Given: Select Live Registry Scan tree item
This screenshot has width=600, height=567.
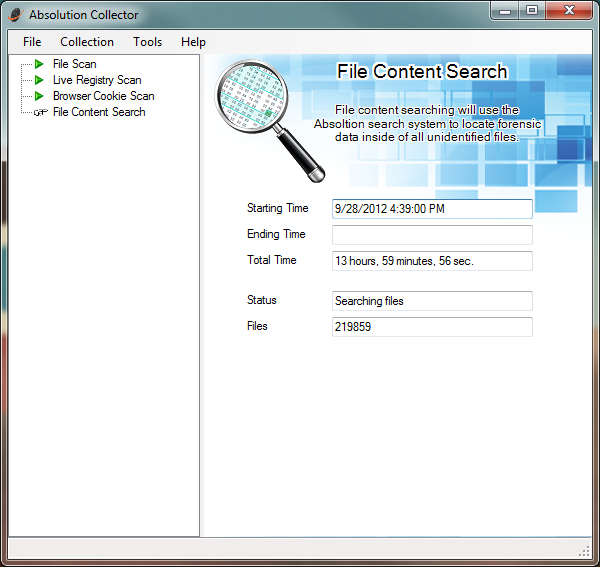Looking at the screenshot, I should 97,80.
